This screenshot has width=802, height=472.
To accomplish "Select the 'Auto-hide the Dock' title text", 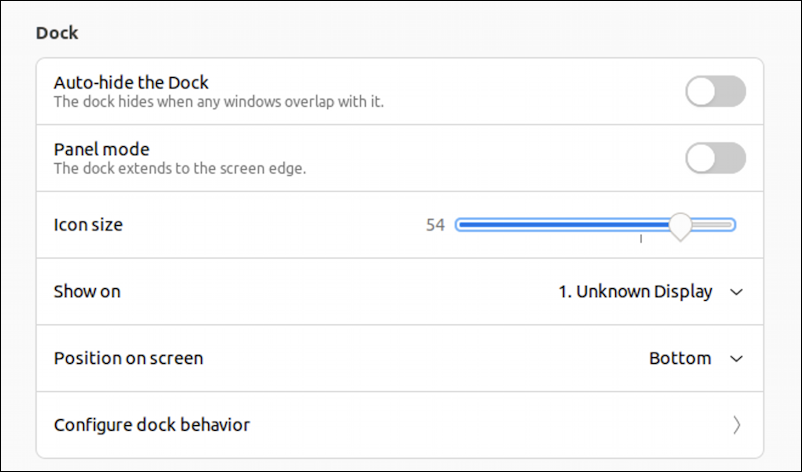I will point(131,82).
